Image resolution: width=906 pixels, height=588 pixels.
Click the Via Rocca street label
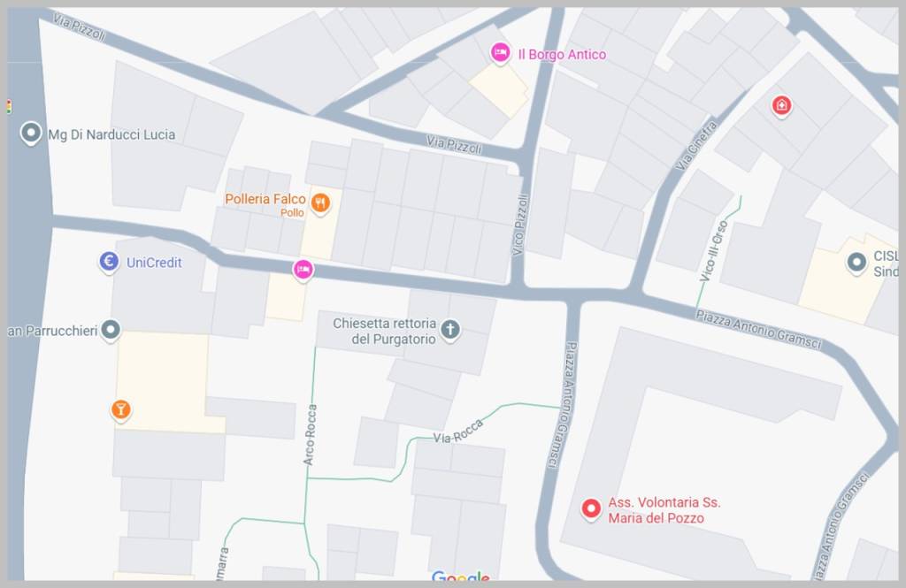(458, 432)
